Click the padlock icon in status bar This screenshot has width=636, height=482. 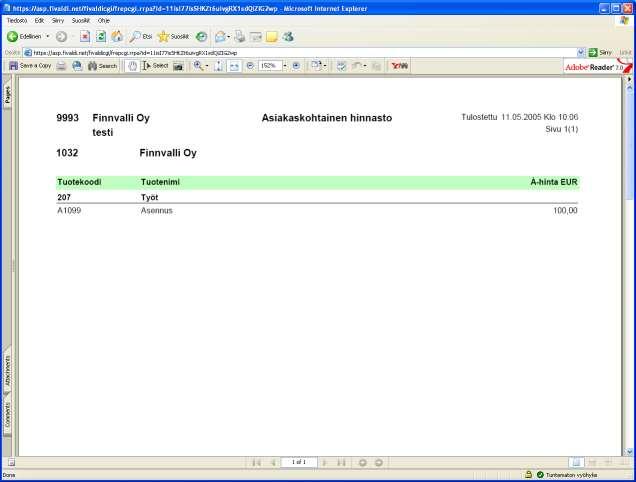(x=529, y=474)
